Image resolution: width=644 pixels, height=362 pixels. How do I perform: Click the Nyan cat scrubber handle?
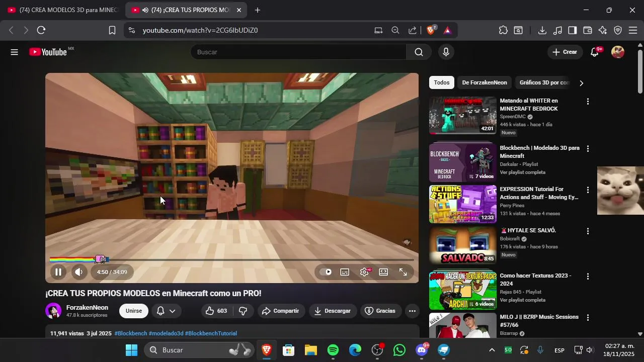pos(101,259)
